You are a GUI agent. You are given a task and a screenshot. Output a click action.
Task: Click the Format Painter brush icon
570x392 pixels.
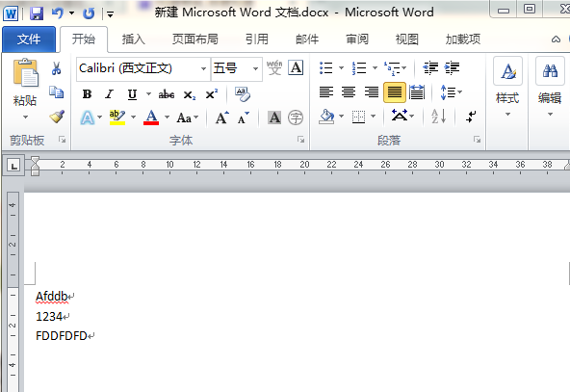tap(57, 117)
